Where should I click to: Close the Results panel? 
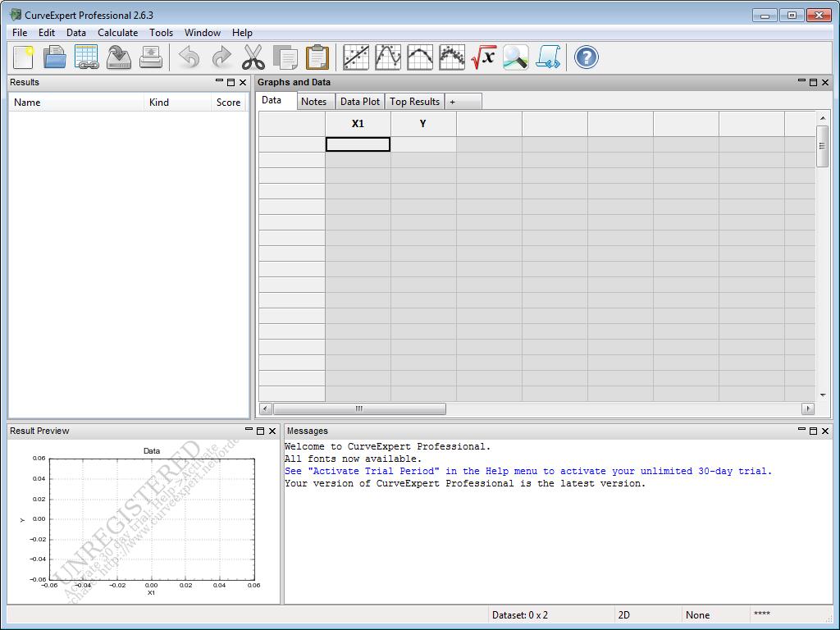[x=243, y=83]
